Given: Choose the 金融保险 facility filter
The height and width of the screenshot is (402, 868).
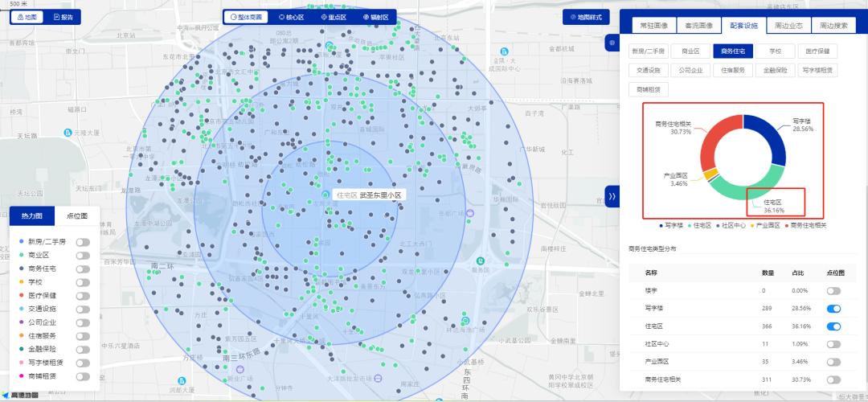Looking at the screenshot, I should click(775, 70).
